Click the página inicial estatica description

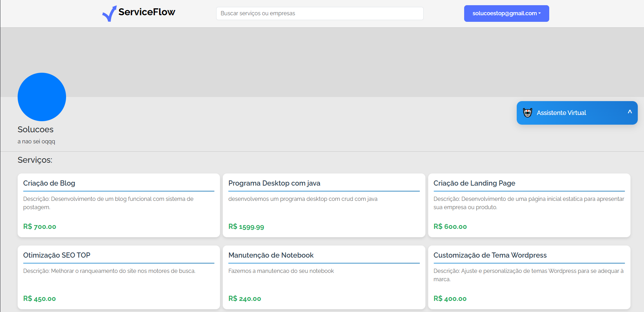coord(529,203)
